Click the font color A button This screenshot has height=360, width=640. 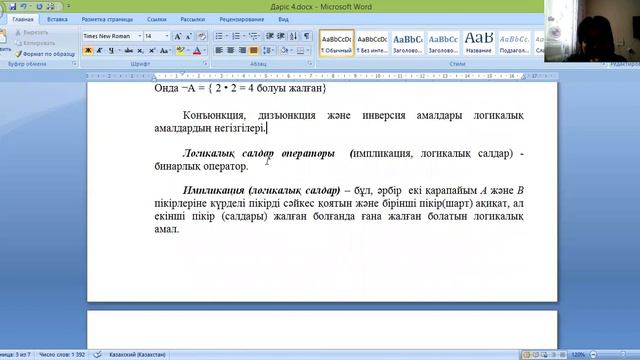click(197, 51)
